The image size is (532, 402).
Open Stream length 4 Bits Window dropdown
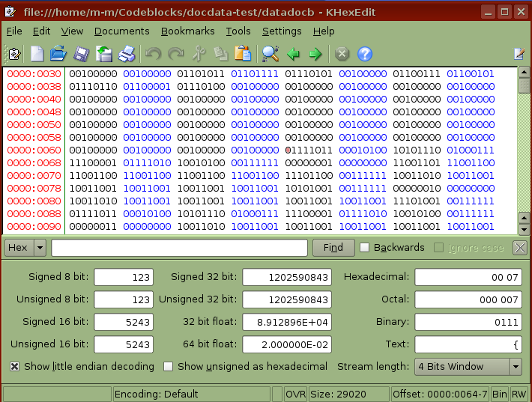tap(468, 367)
